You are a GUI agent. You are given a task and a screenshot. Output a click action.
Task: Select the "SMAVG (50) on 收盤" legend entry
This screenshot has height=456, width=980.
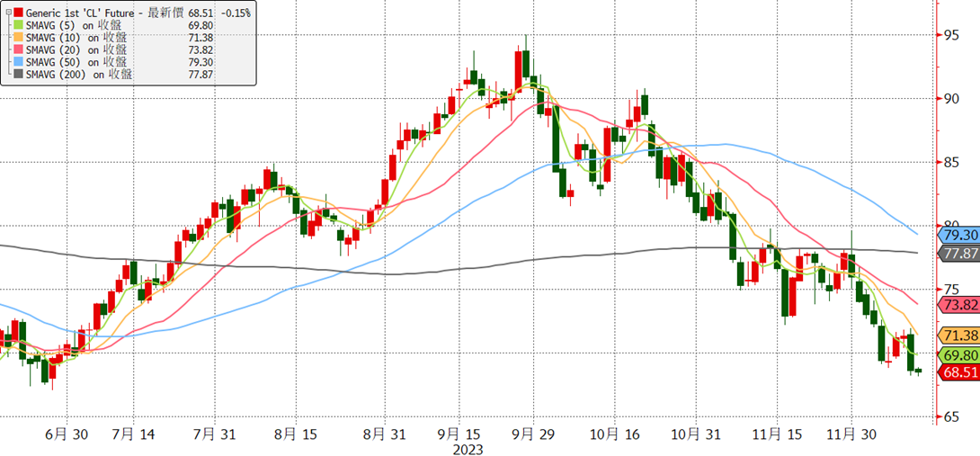(x=77, y=62)
